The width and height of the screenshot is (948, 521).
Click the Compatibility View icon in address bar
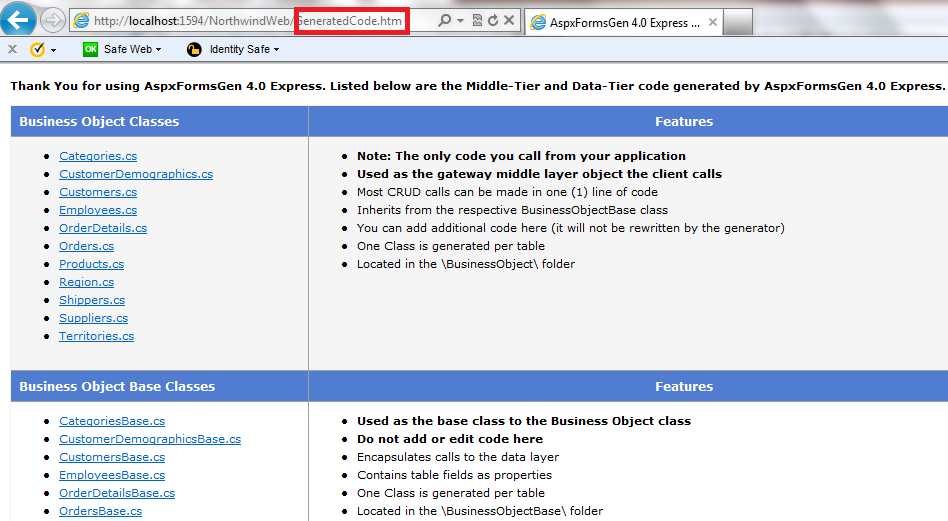click(477, 21)
